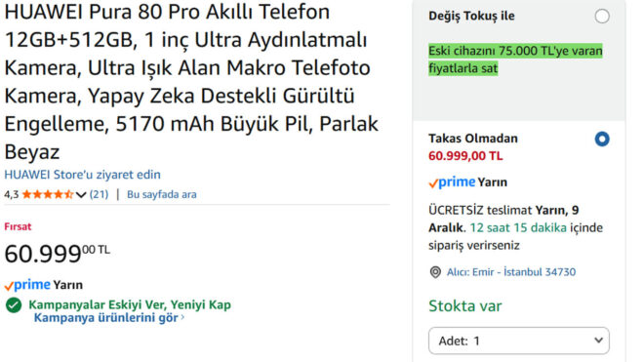Click the red 60.999,00 TL price
Image resolution: width=644 pixels, height=362 pixels.
click(x=465, y=156)
